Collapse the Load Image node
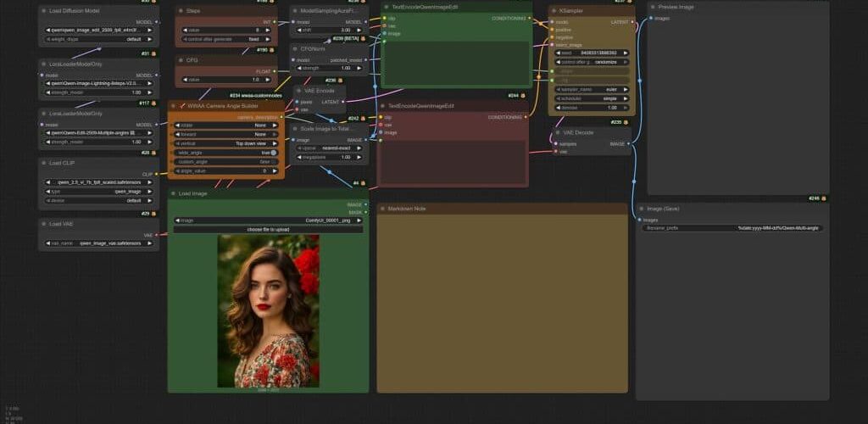Image resolution: width=868 pixels, height=424 pixels. (173, 193)
